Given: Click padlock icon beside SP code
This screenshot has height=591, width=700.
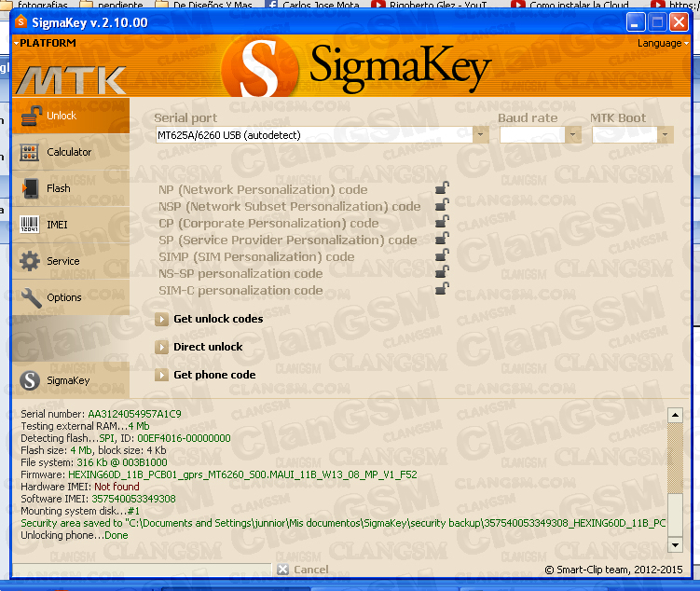Looking at the screenshot, I should pos(442,238).
